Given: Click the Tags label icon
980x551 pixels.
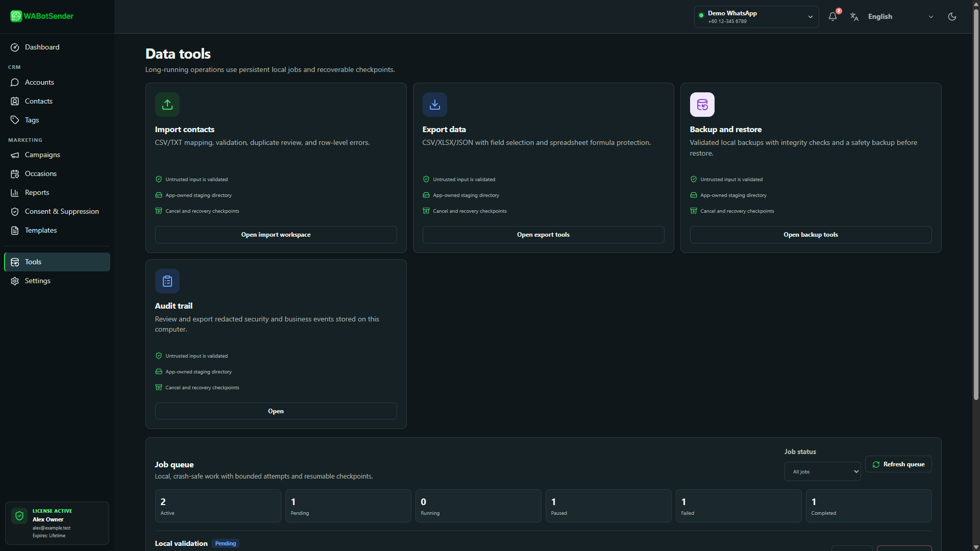Looking at the screenshot, I should click(15, 120).
